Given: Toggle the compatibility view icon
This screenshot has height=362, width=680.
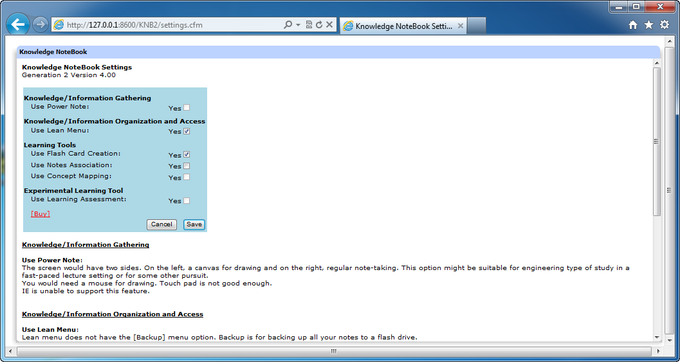Looking at the screenshot, I should click(309, 25).
